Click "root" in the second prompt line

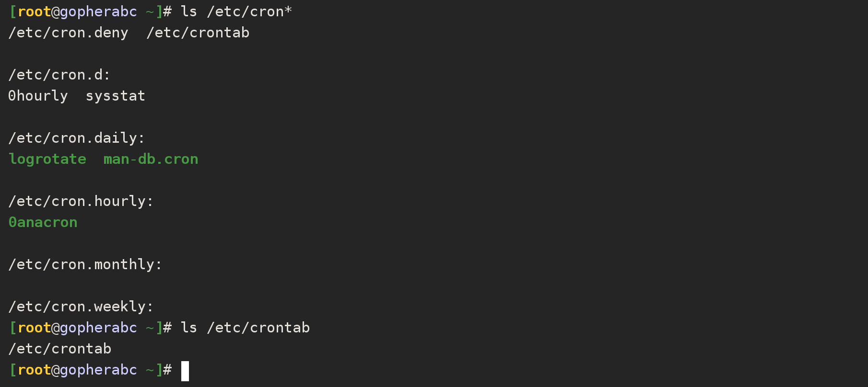34,328
